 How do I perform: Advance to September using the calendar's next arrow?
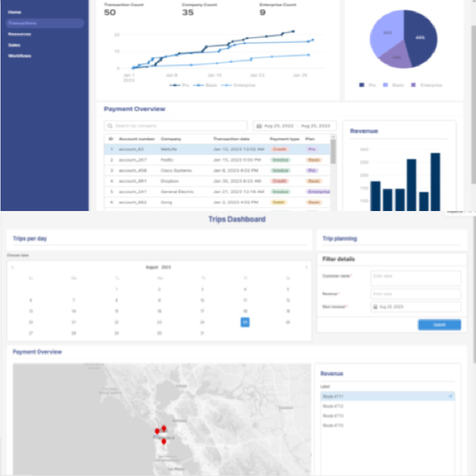pos(306,267)
